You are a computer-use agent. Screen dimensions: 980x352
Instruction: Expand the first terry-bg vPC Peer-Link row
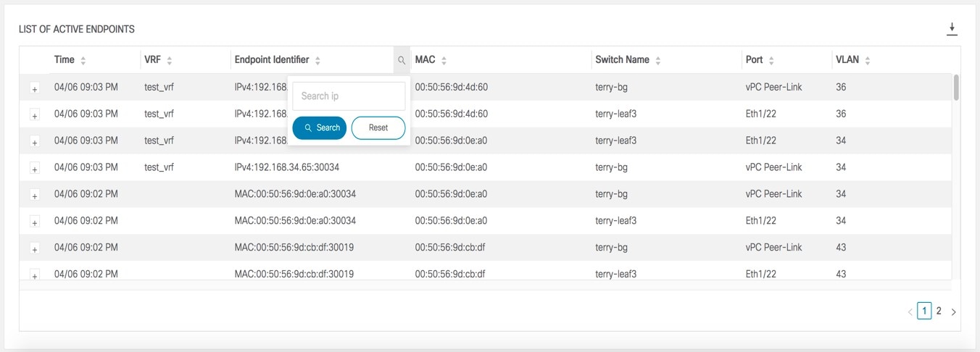tap(34, 88)
